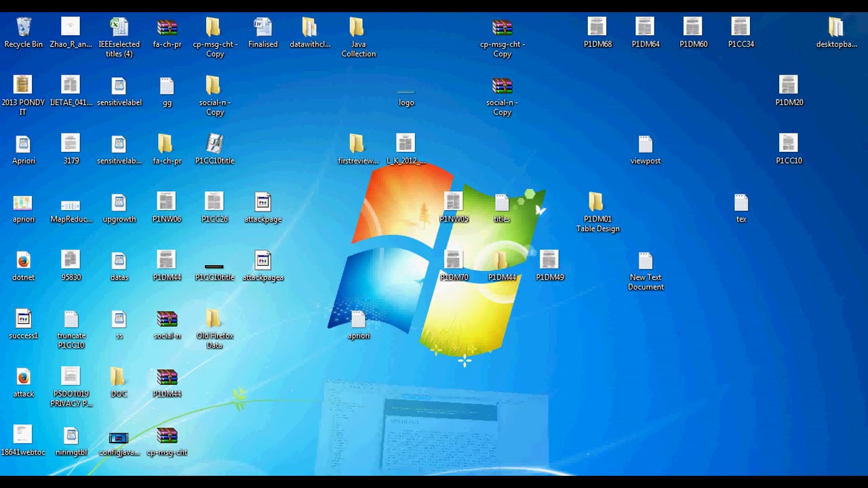Select the social-n - Copy folder icon
Screen dimensions: 868x488
coord(214,86)
